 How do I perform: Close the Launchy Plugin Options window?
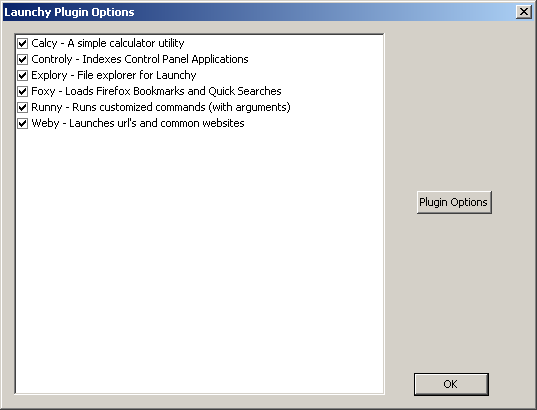524,12
